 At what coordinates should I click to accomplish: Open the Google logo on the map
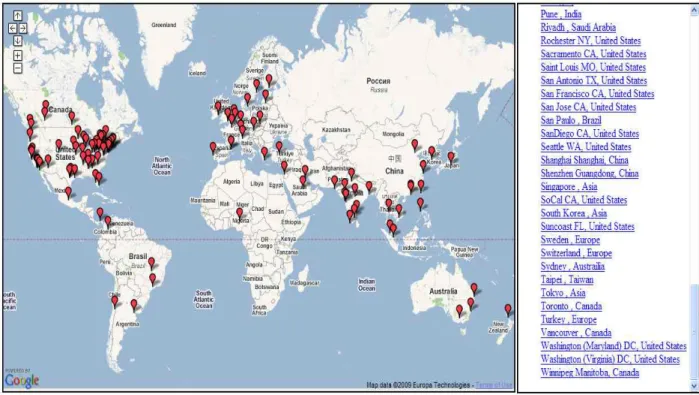pyautogui.click(x=22, y=380)
